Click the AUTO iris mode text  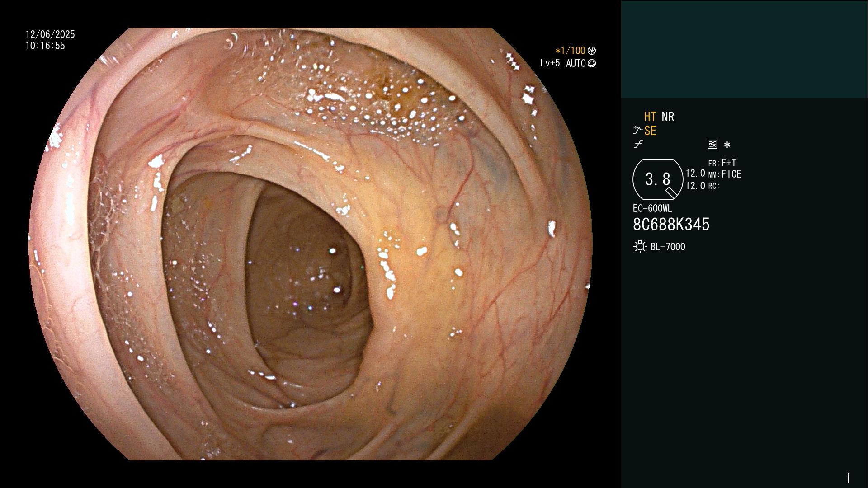click(x=576, y=63)
